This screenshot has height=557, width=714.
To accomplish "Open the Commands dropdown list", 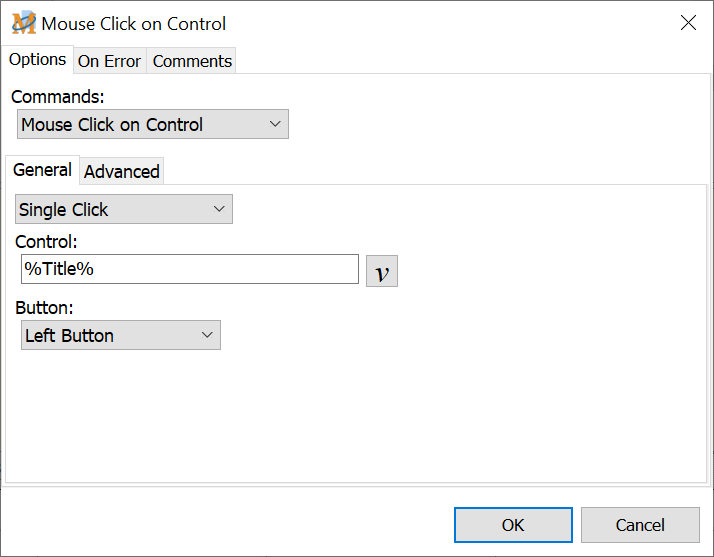I will (x=153, y=125).
